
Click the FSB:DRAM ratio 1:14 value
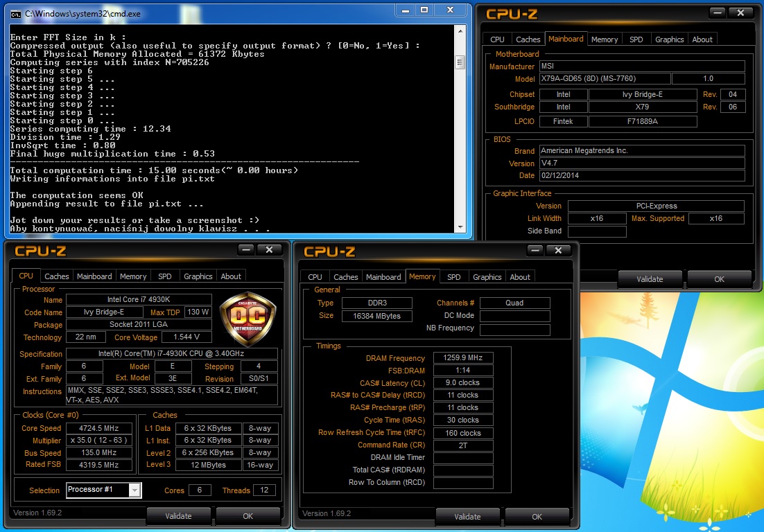[463, 370]
